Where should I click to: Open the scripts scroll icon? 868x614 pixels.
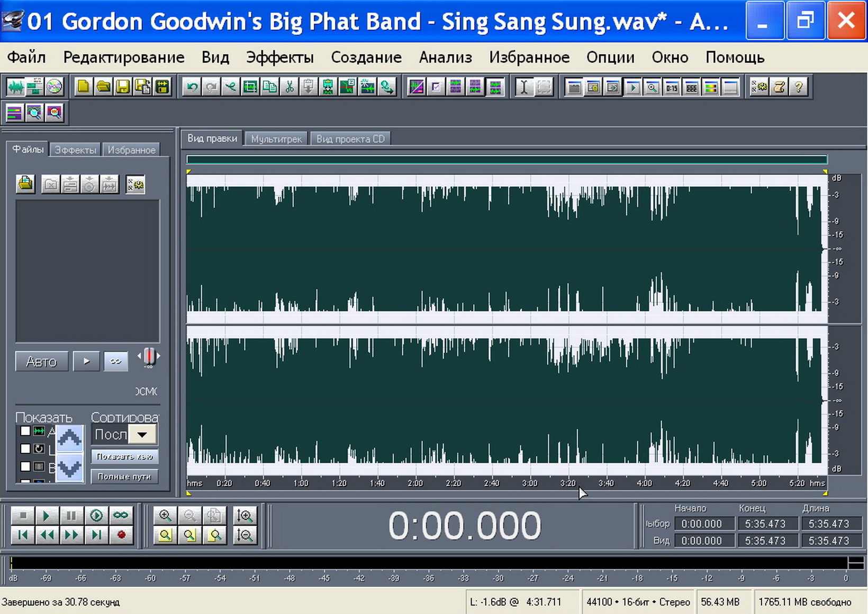coord(779,87)
